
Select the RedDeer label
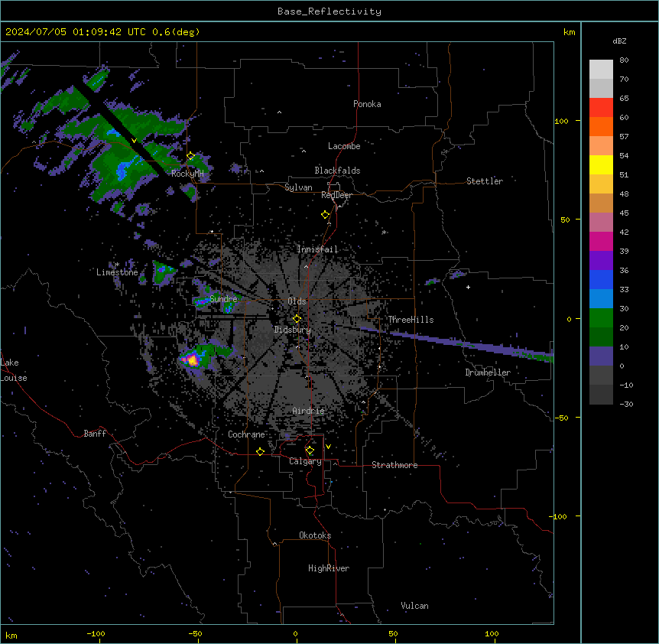[x=336, y=195]
